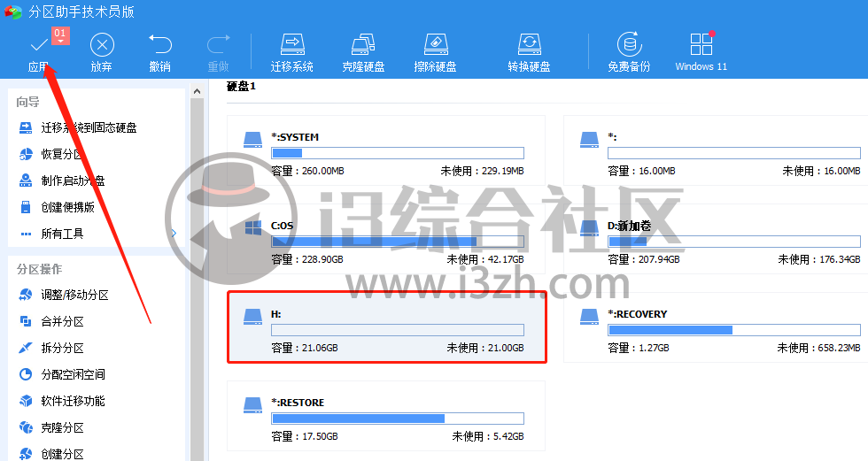Click the 硬盘1 disk heading
The image size is (868, 461).
[241, 86]
